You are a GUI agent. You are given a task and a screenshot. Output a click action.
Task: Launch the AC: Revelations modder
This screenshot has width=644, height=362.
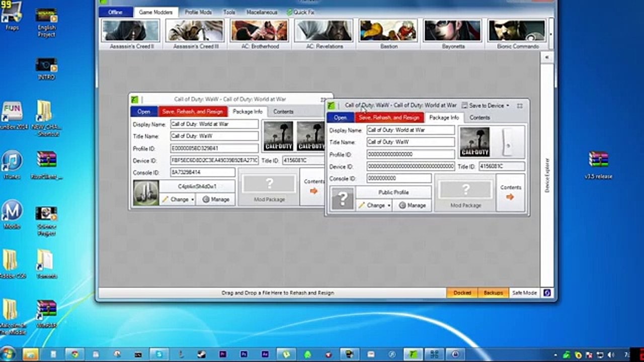[x=324, y=34]
